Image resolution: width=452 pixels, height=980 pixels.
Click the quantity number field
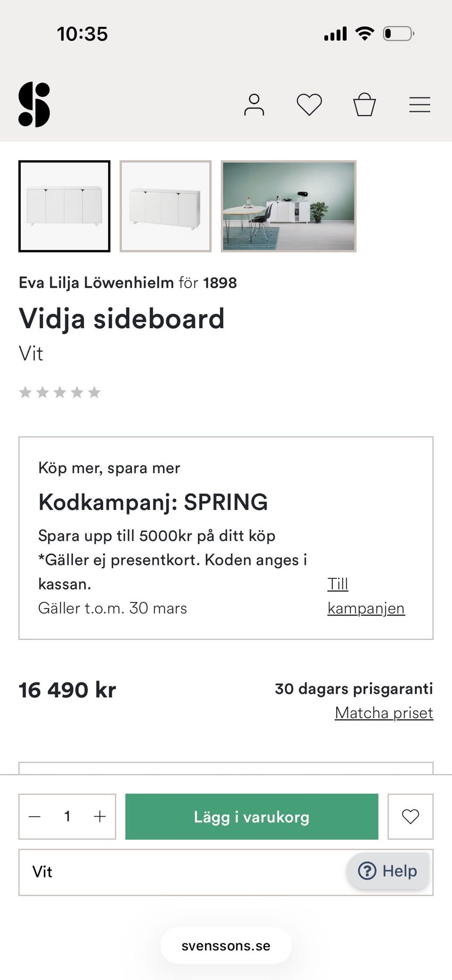[67, 817]
